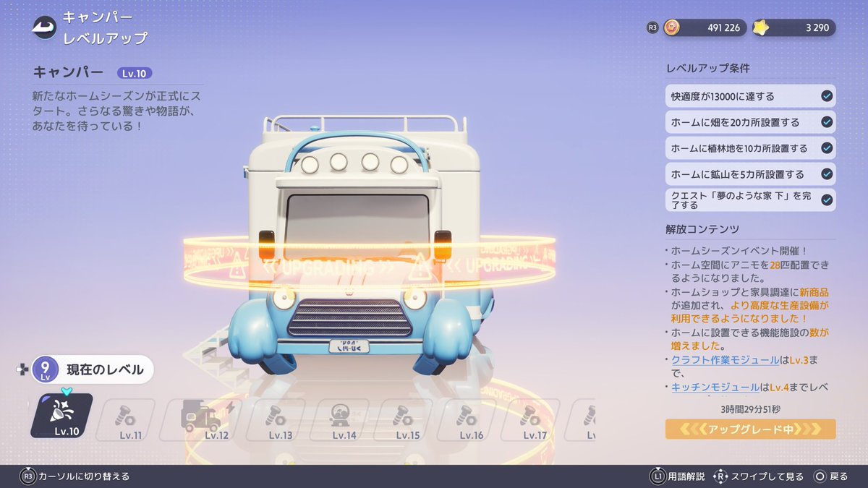
Task: Click the レベルアップ title text
Action: pos(105,38)
